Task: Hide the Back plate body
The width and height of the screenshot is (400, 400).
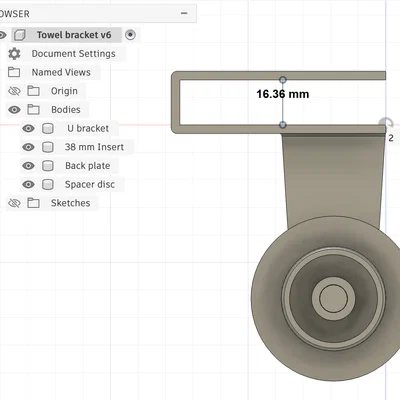Action: point(28,166)
